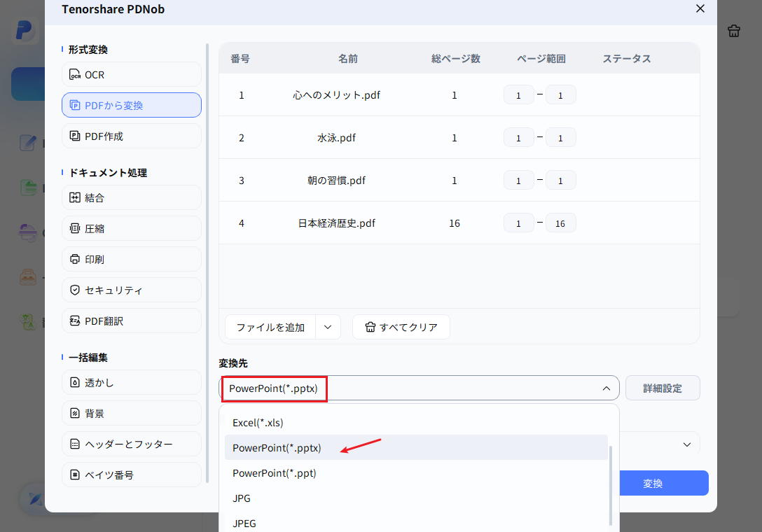This screenshot has width=762, height=532.
Task: Open the 結合 merge tool
Action: 131,197
